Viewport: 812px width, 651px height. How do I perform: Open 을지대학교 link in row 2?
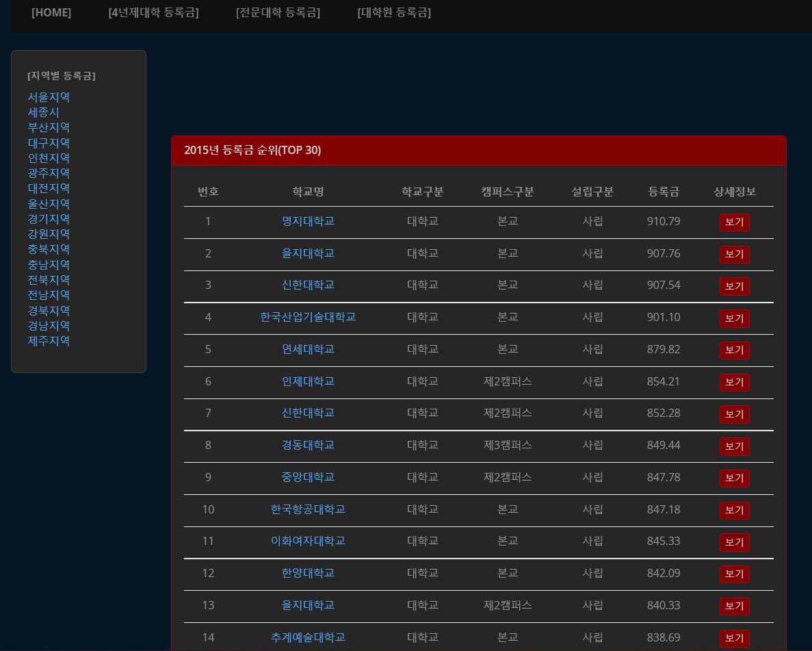pos(308,253)
